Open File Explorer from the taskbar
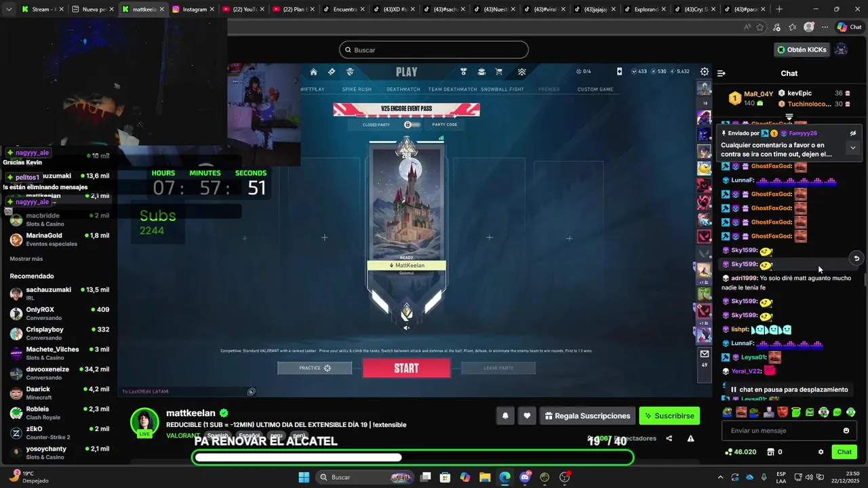Screen dimensions: 868x488 pos(485,477)
